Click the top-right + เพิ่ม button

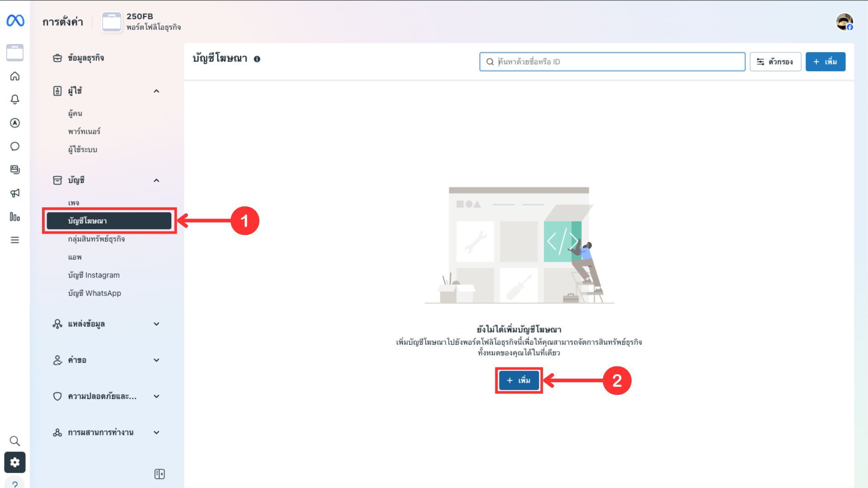coord(825,62)
